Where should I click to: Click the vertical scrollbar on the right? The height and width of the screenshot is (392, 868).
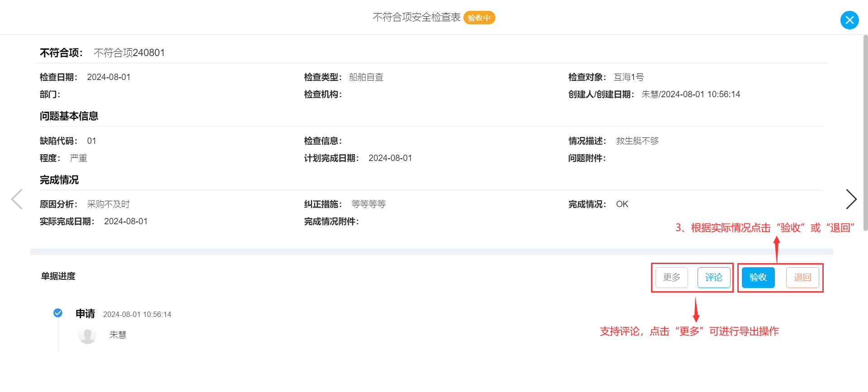tap(865, 133)
